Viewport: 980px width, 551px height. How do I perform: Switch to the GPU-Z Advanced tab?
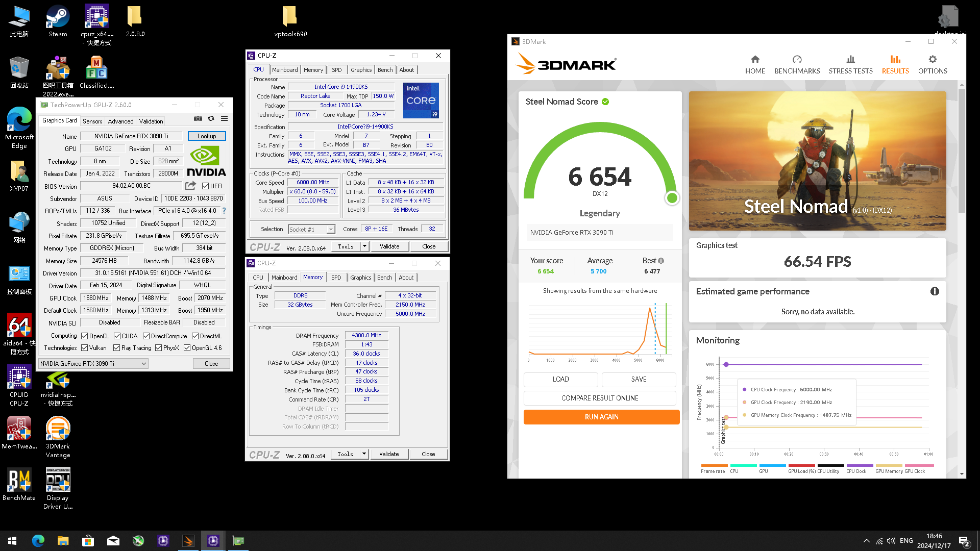(x=120, y=121)
